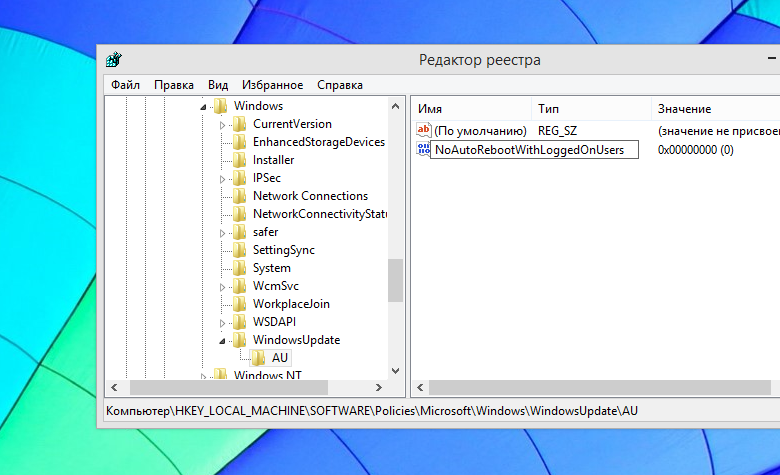Screen dimensions: 780x475
Task: Click the values pane horizontal scrollbar thumb
Action: (x=600, y=387)
